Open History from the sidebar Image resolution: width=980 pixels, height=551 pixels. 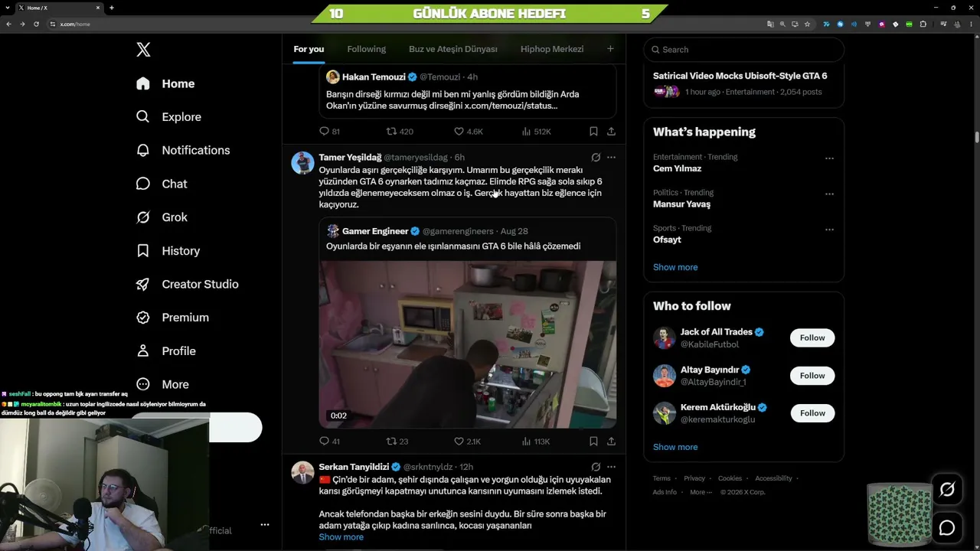168,251
